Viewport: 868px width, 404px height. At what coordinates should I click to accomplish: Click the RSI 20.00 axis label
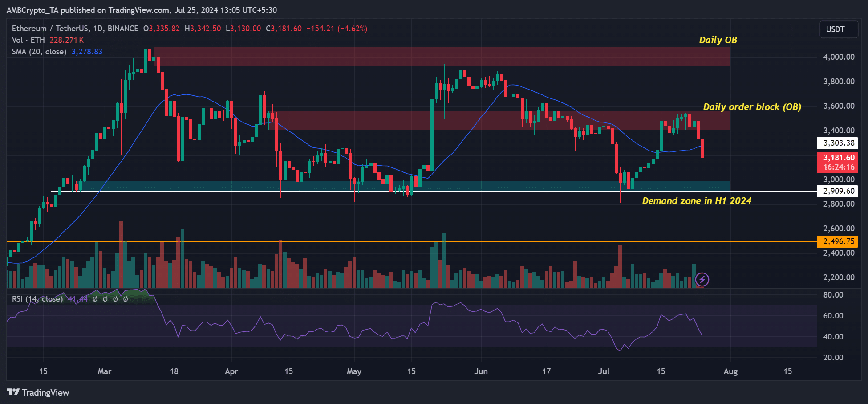(x=833, y=358)
